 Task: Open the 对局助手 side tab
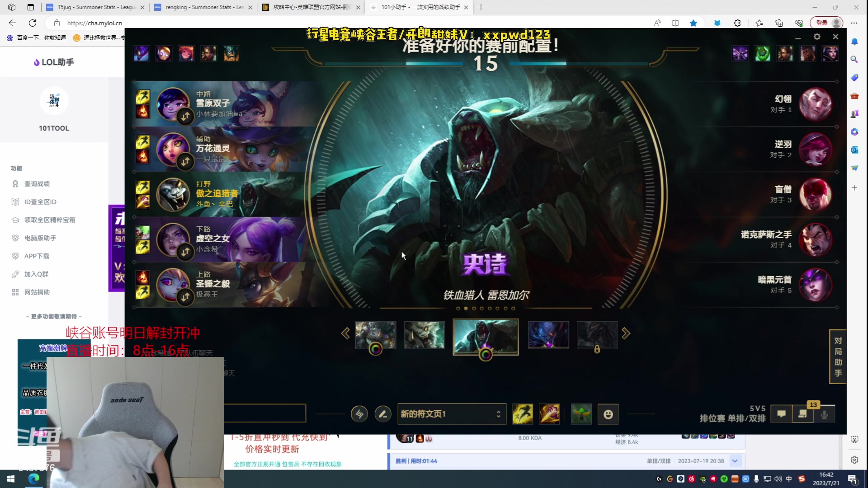pyautogui.click(x=838, y=357)
